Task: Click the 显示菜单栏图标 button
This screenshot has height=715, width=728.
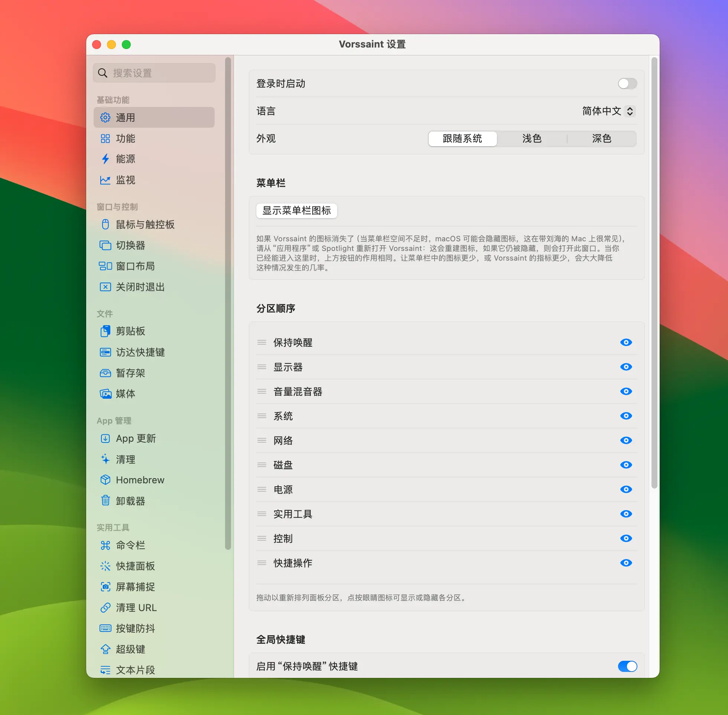Action: [296, 210]
